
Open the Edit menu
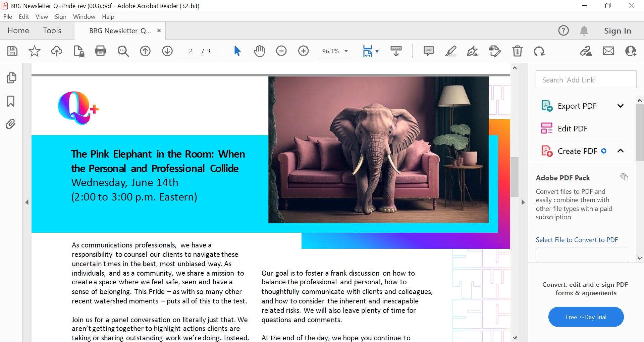pos(24,17)
